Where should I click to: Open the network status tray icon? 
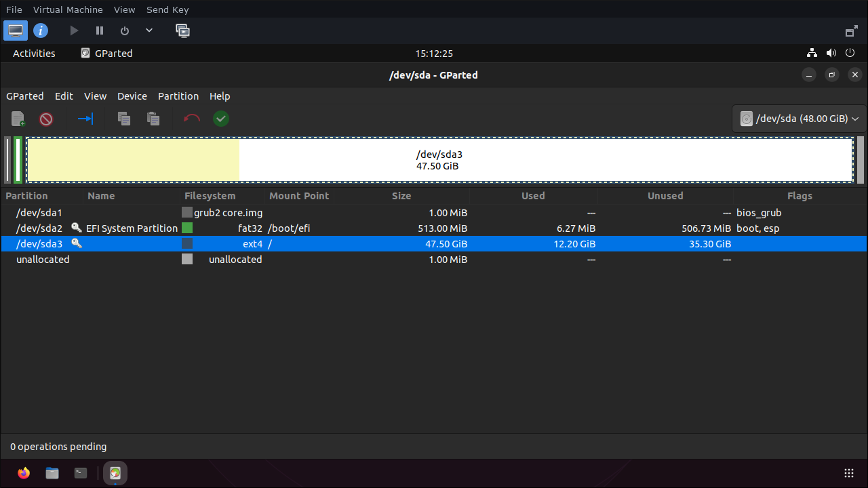[x=812, y=54]
